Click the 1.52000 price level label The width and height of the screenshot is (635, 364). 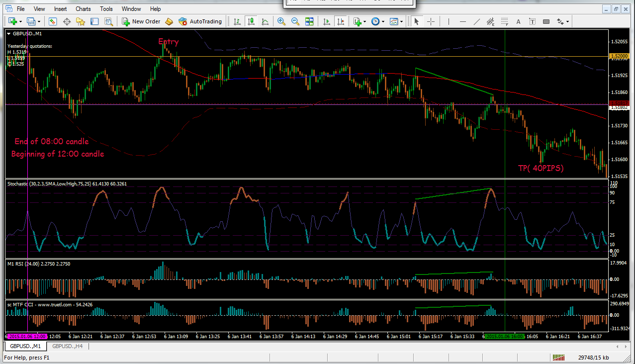619,56
